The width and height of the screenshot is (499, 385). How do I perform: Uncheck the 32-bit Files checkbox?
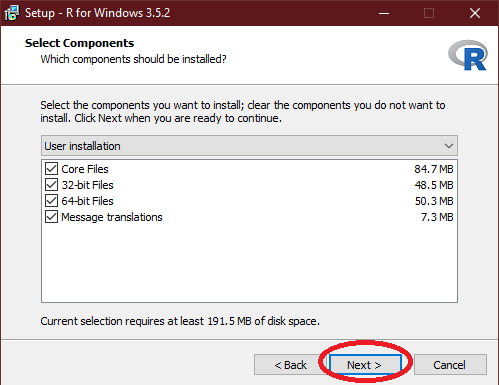(51, 185)
